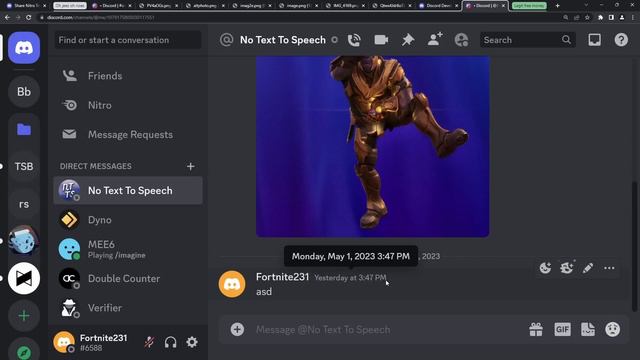
Task: Open the Verifier conversation
Action: pos(128,308)
